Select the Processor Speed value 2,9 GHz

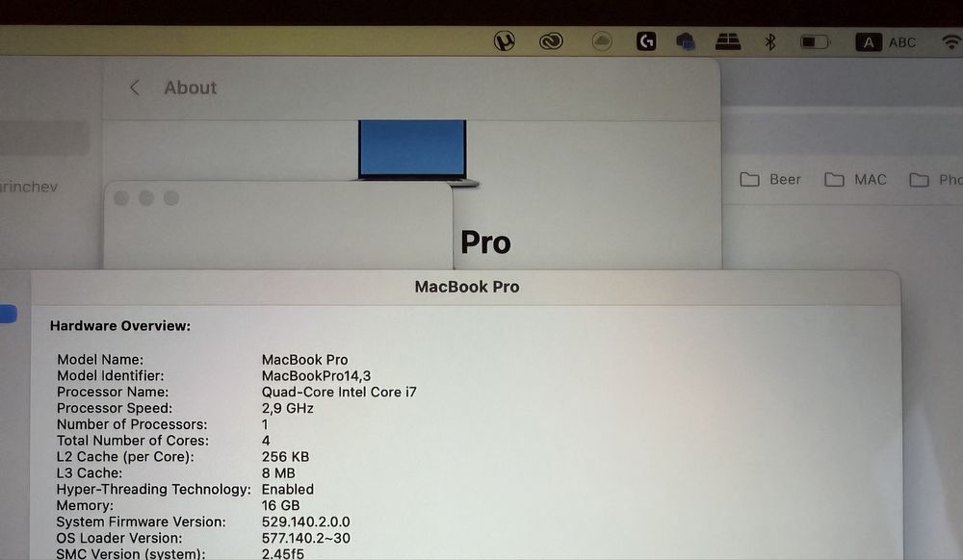(x=287, y=408)
